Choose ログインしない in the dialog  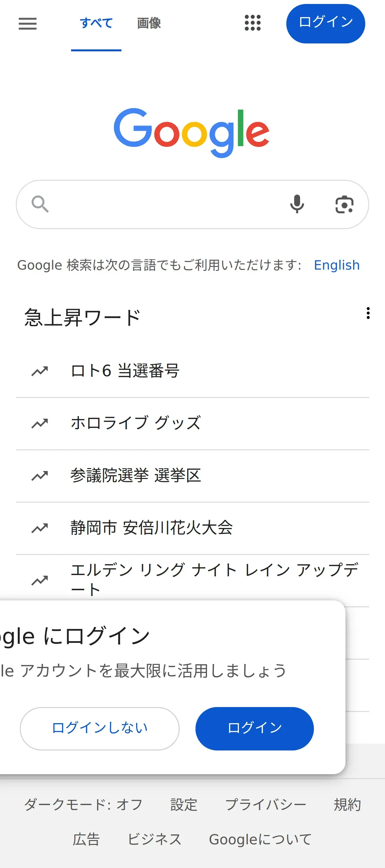100,728
